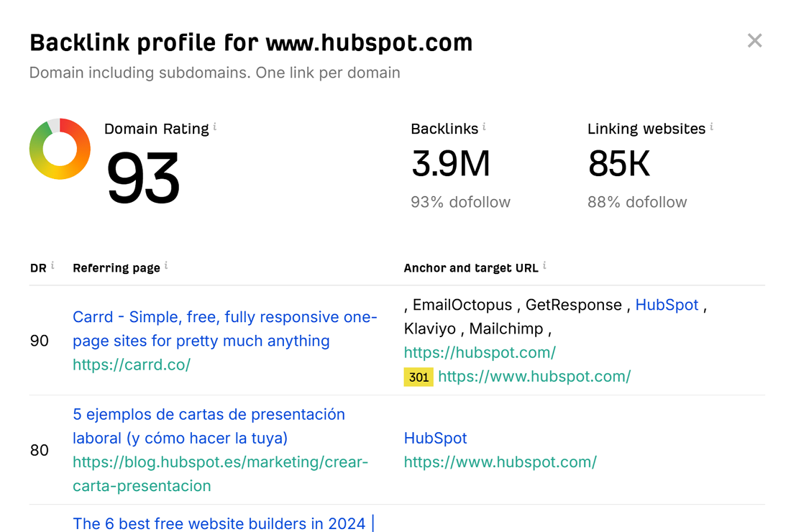791x532 pixels.
Task: Click the HubSpot anchor in Carrd row
Action: [667, 305]
